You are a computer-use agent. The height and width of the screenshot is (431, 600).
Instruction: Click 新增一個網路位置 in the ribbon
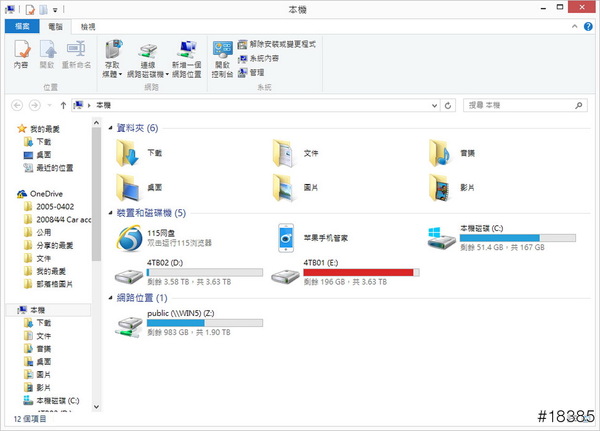(x=187, y=59)
